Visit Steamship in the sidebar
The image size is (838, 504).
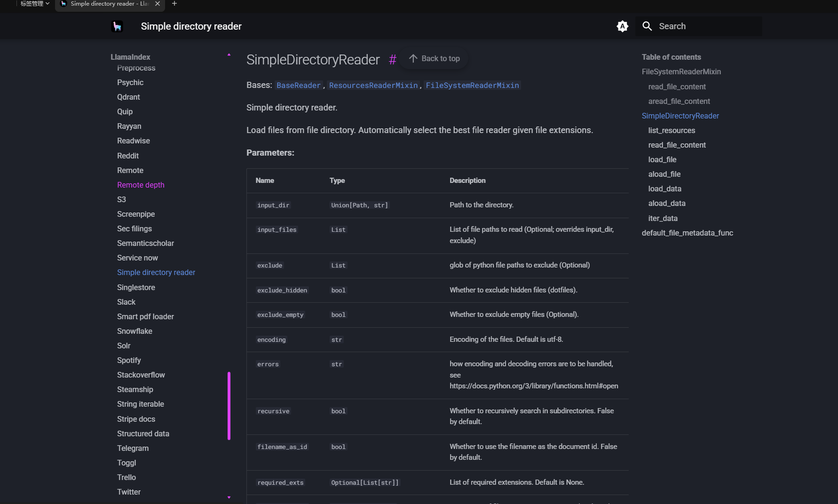tap(135, 389)
